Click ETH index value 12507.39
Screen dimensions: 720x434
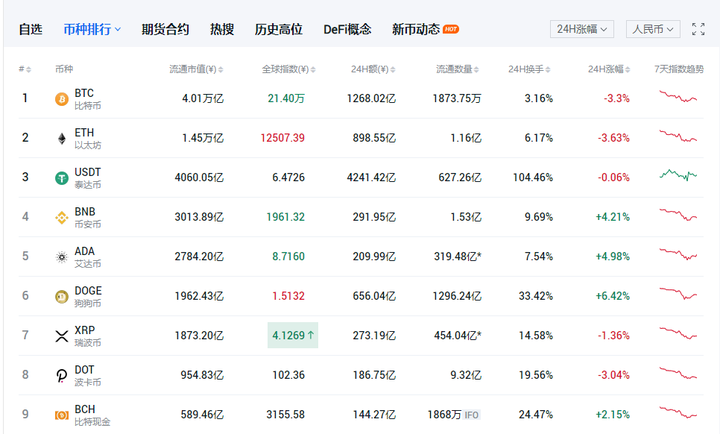pyautogui.click(x=282, y=138)
